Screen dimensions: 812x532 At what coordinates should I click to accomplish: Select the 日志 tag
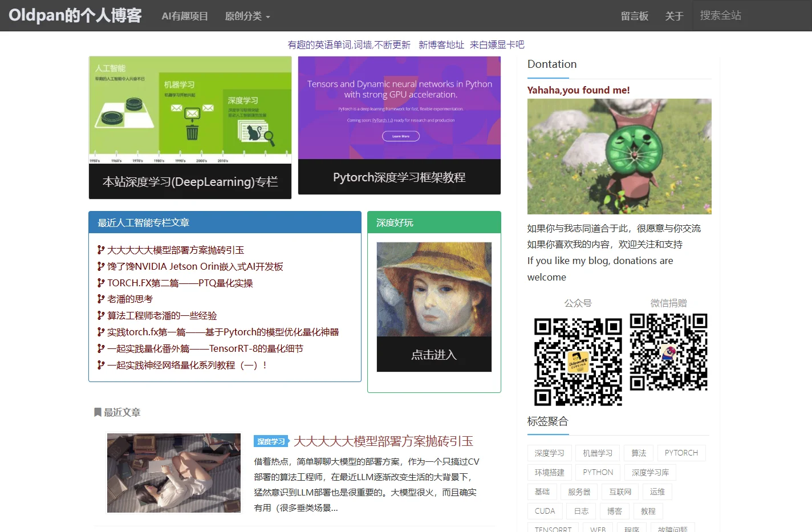pos(581,511)
